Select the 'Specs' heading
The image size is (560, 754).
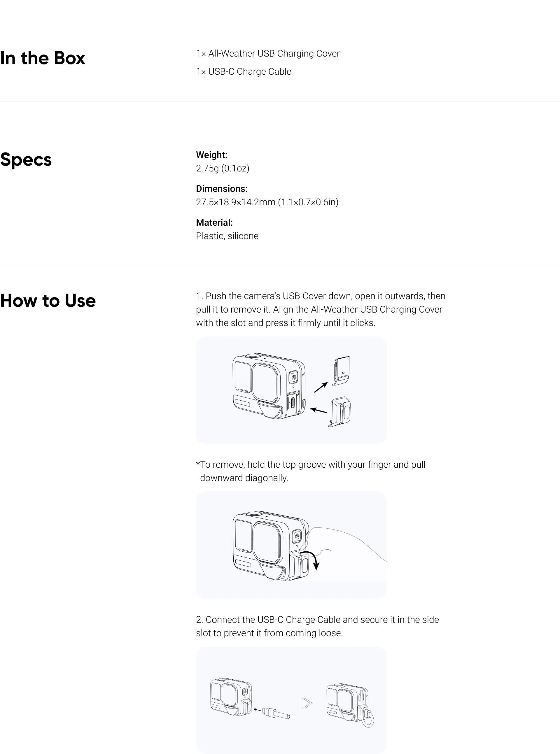26,159
